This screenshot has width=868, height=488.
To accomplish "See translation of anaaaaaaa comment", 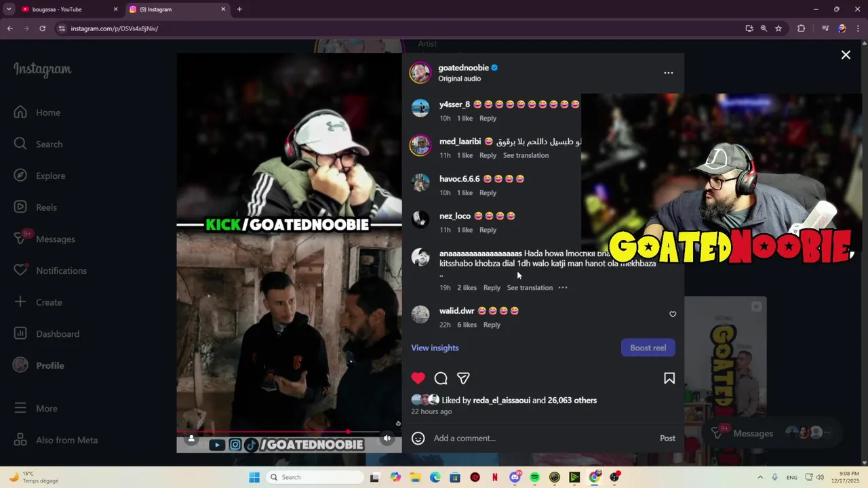I will coord(530,287).
